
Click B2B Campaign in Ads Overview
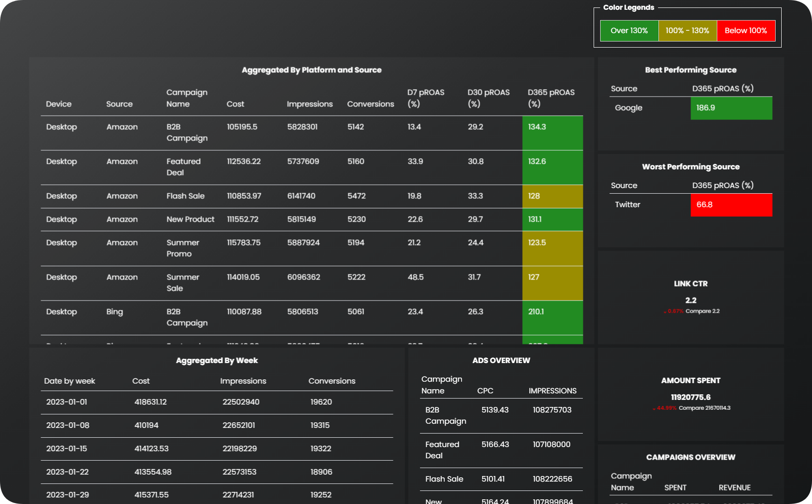click(x=446, y=415)
